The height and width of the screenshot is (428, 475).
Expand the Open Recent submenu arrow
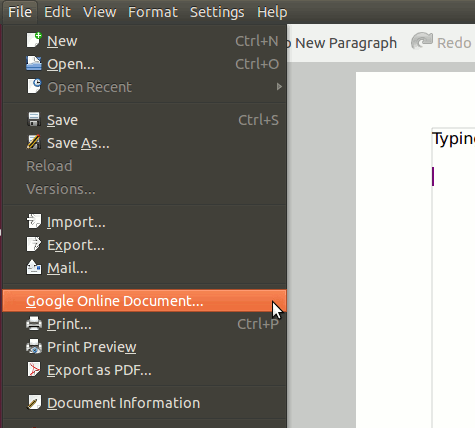click(x=279, y=87)
